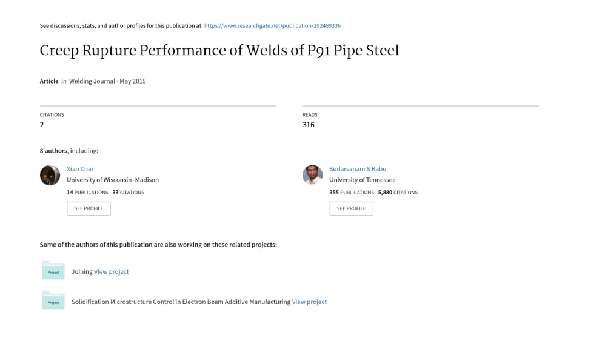Viewport: 605px width, 364px height.
Task: Open Sudarsanam S Babu author name link
Action: (x=358, y=169)
